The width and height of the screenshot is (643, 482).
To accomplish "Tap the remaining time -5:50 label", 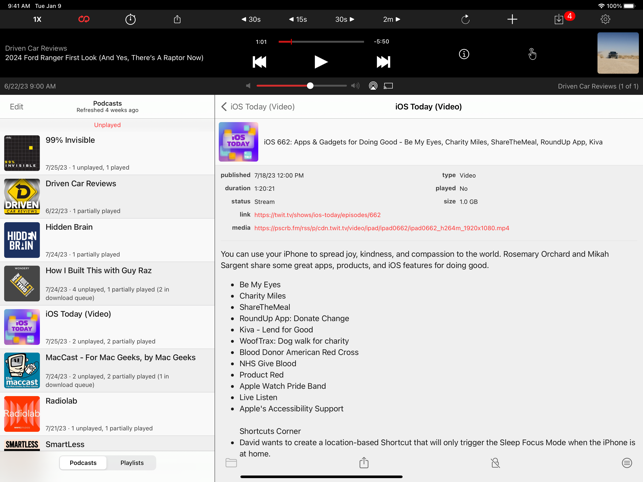I will pyautogui.click(x=381, y=41).
